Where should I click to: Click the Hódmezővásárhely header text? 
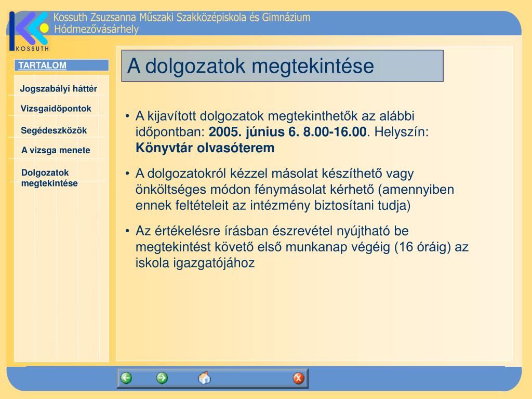coord(96,29)
